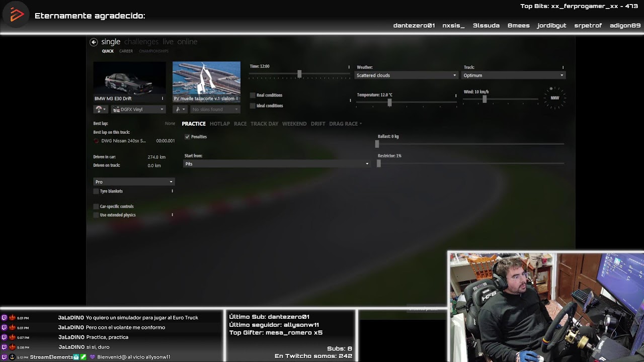Select HOTLAP mode
The height and width of the screenshot is (362, 644).
pyautogui.click(x=220, y=124)
